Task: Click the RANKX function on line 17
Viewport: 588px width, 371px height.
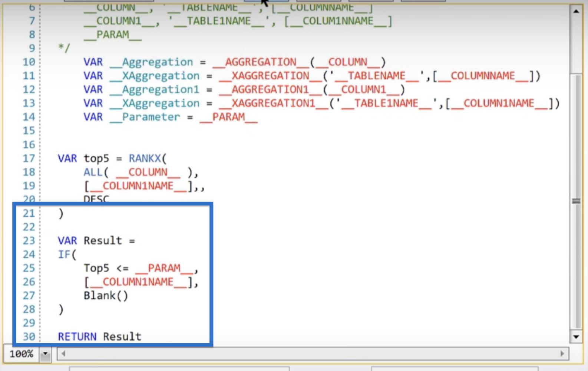Action: click(x=145, y=158)
